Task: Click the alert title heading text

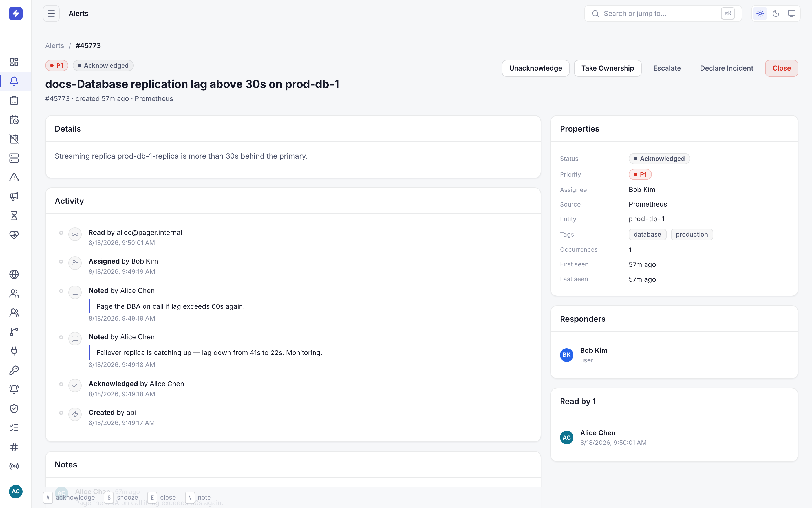Action: [x=192, y=84]
